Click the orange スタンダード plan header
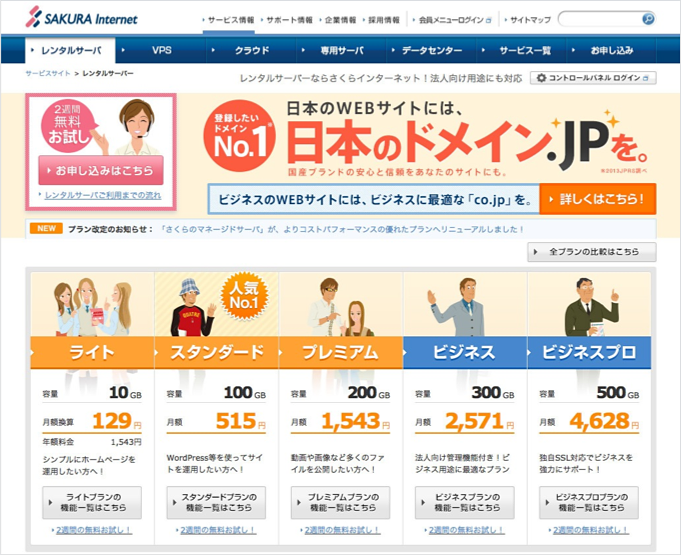681x555 pixels. pos(216,352)
